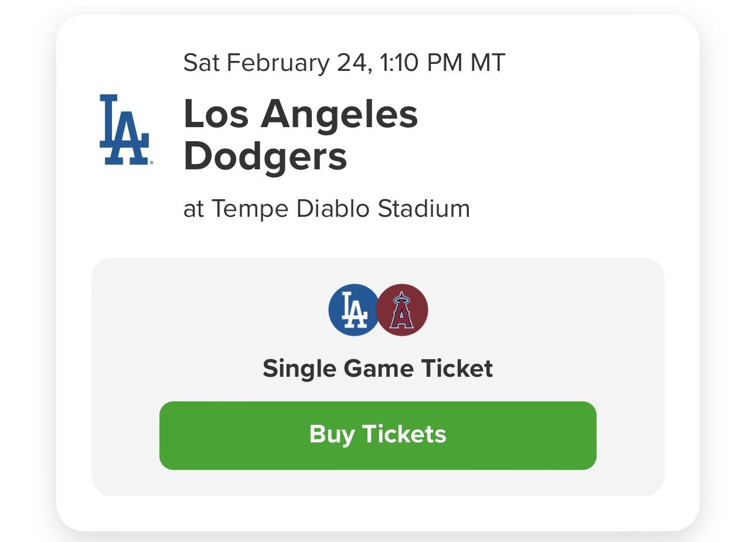Click the registered trademark mark beside the LA logo
This screenshot has height=542, width=756.
(151, 162)
